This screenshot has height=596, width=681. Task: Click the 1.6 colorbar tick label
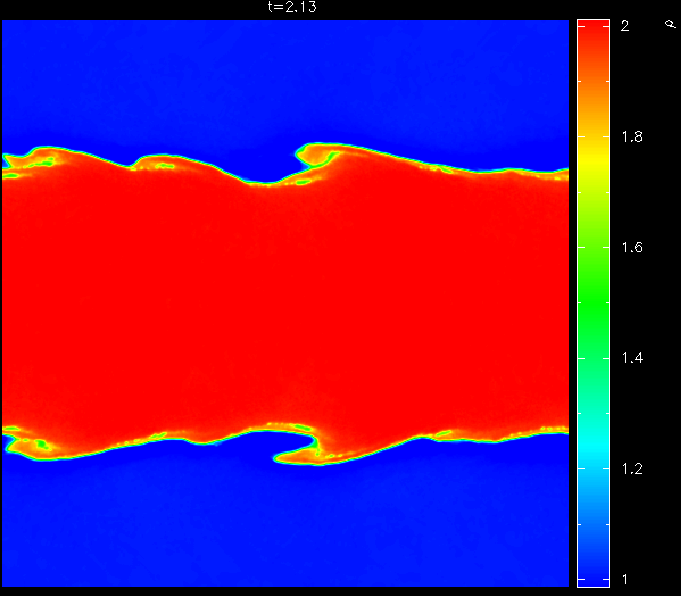(x=630, y=248)
